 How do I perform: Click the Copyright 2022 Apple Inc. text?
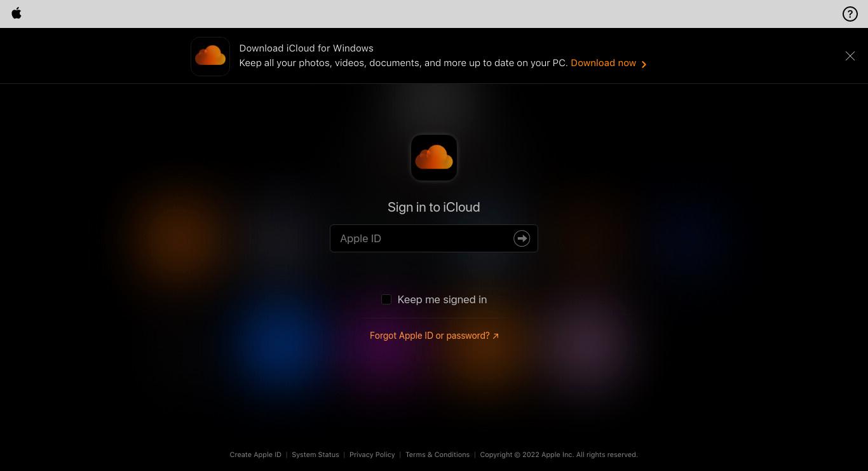pyautogui.click(x=559, y=454)
